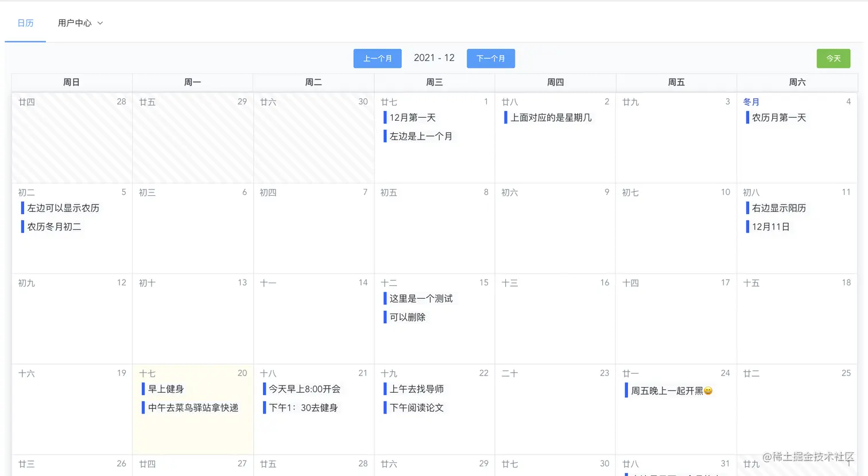Click the 下一个月 button
868x476 pixels.
click(x=491, y=58)
